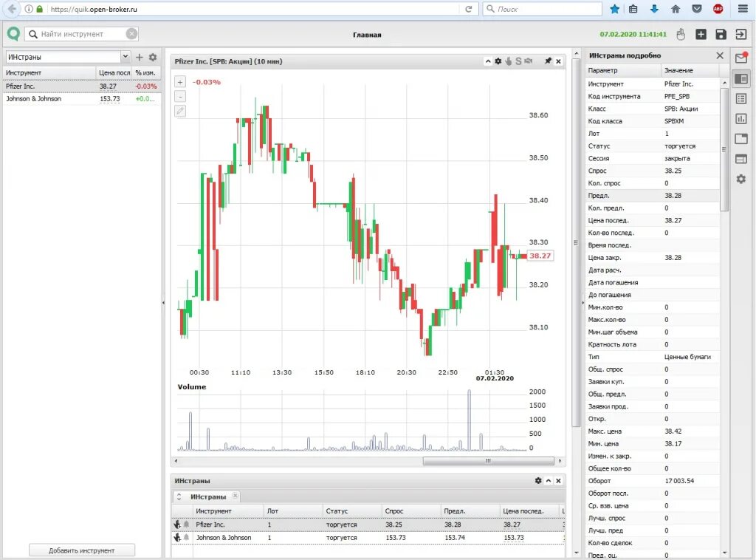The width and height of the screenshot is (756, 560).
Task: Open the bar chart sidebar icon
Action: 741,119
